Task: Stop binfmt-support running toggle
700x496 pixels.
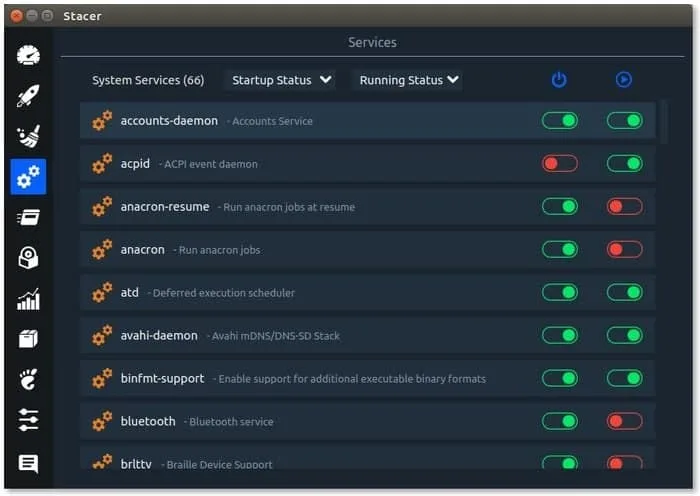Action: click(x=625, y=378)
